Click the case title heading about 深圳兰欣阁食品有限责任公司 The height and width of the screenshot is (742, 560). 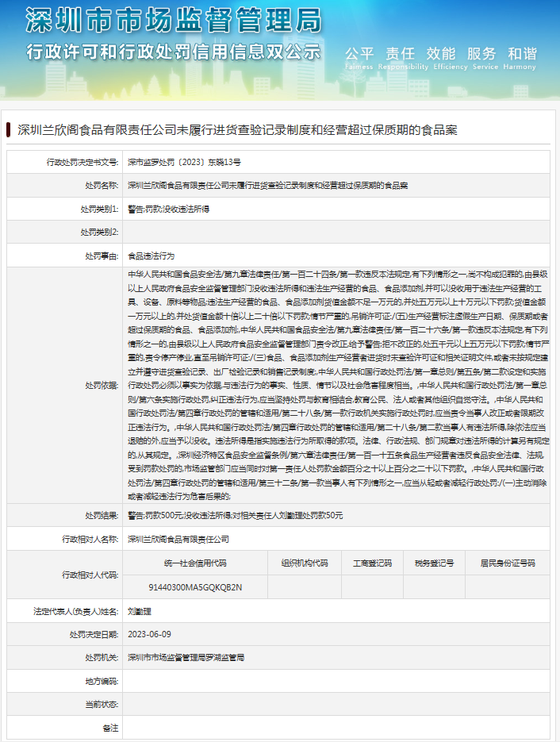237,130
